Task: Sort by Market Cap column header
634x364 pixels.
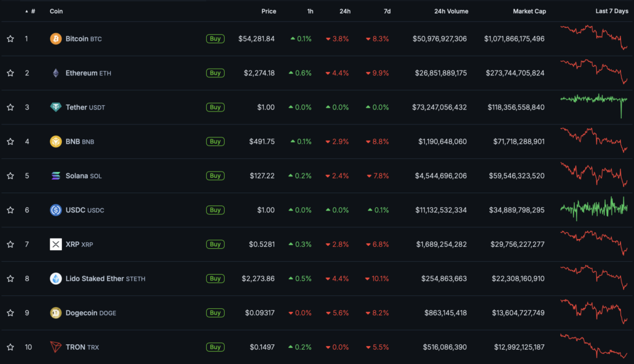Action: [x=529, y=11]
